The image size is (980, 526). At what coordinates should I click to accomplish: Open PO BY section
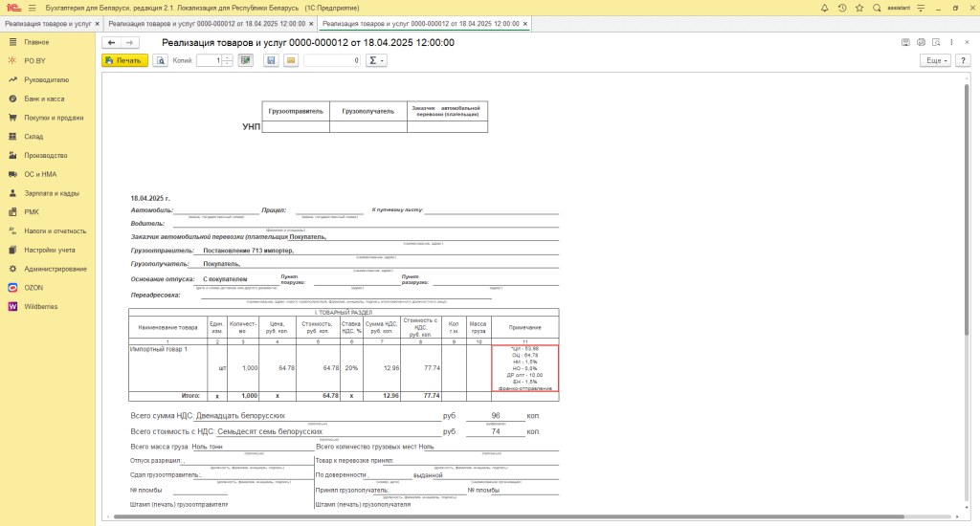point(48,61)
